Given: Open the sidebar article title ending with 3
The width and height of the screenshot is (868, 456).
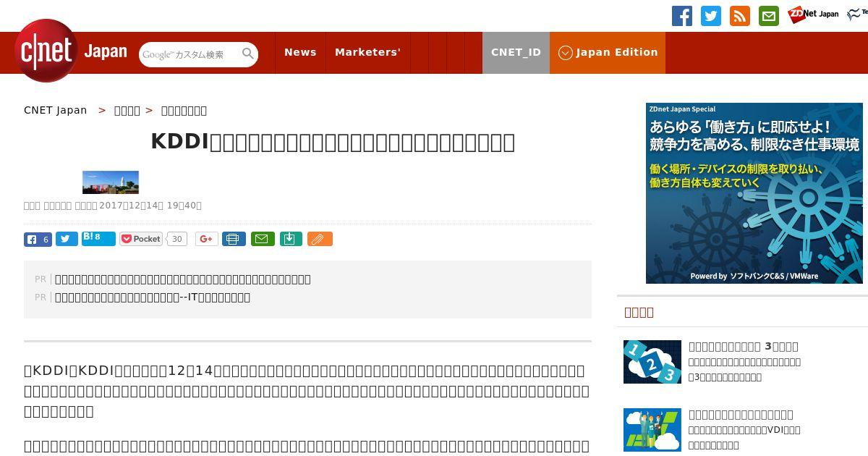Looking at the screenshot, I should pos(744,346).
